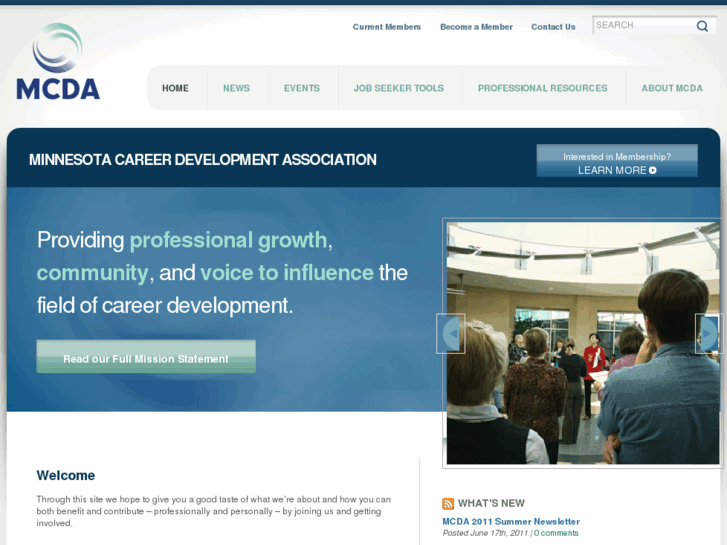The width and height of the screenshot is (727, 545).
Task: Open the JOB SEEKER TOOLS menu
Action: 399,88
